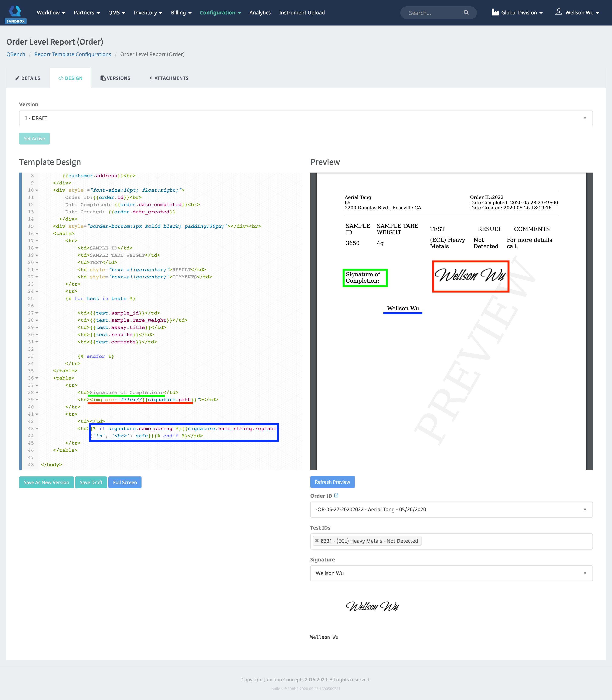The height and width of the screenshot is (700, 612).
Task: Remove test 8331 using its x icon
Action: [x=317, y=541]
